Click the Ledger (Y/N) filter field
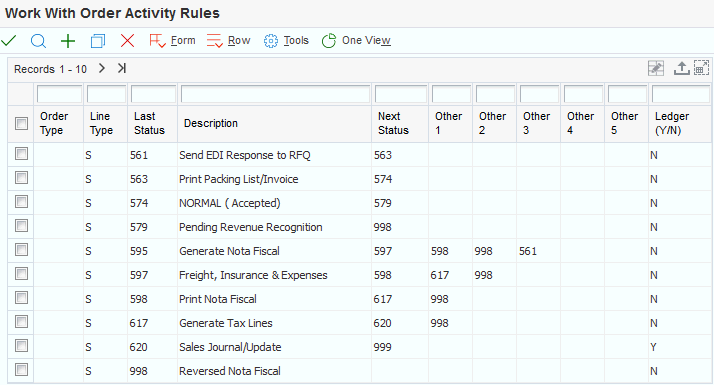 tap(681, 94)
